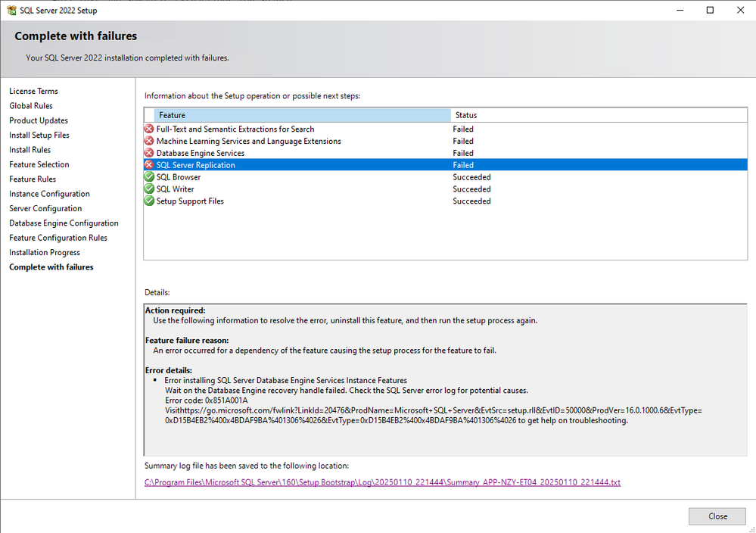Click the bold Complete with failures step
The image size is (756, 533).
(51, 267)
